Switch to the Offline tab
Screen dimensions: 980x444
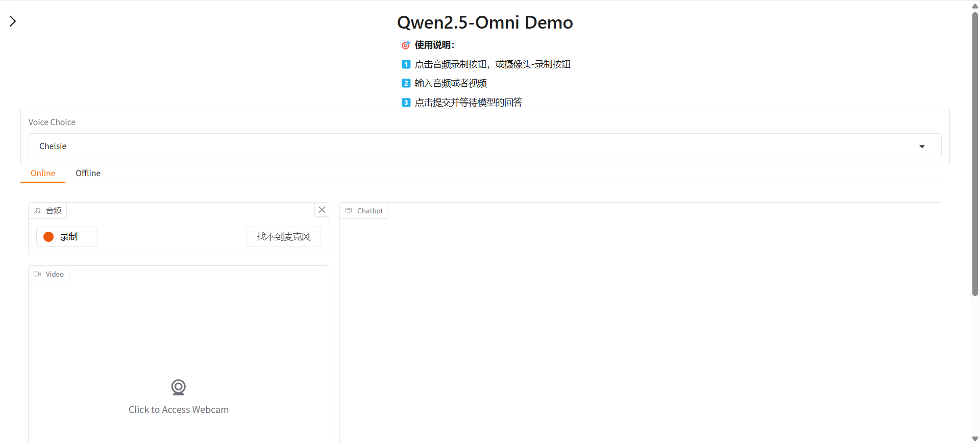click(88, 173)
